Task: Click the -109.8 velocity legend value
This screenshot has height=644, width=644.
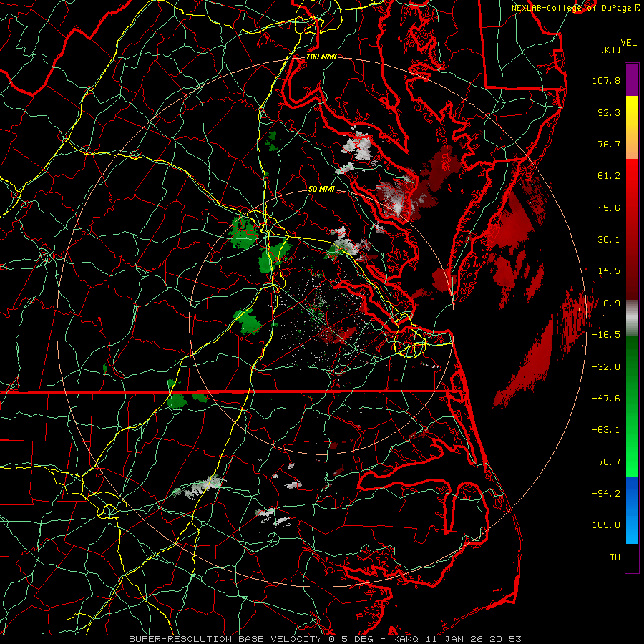Action: click(x=603, y=525)
